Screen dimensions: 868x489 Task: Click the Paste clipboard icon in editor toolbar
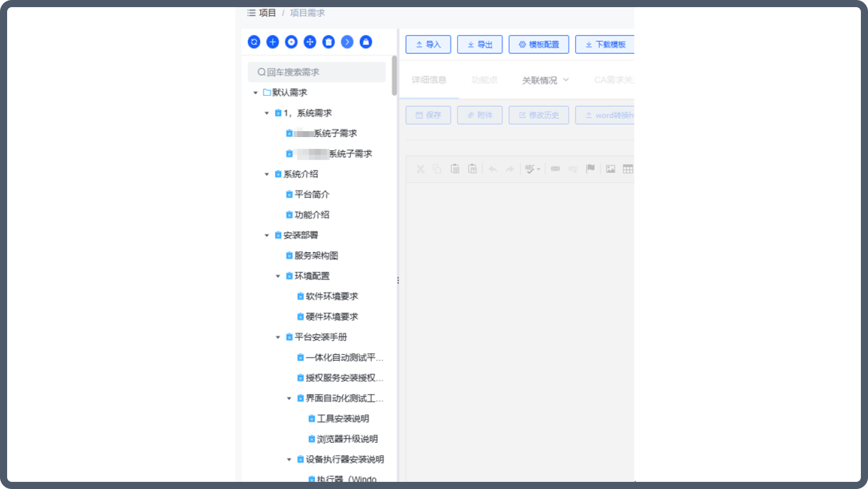455,169
